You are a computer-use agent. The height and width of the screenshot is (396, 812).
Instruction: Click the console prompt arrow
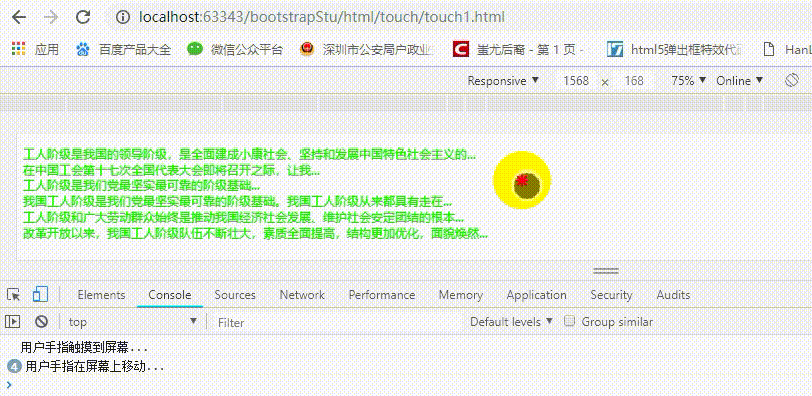point(9,384)
